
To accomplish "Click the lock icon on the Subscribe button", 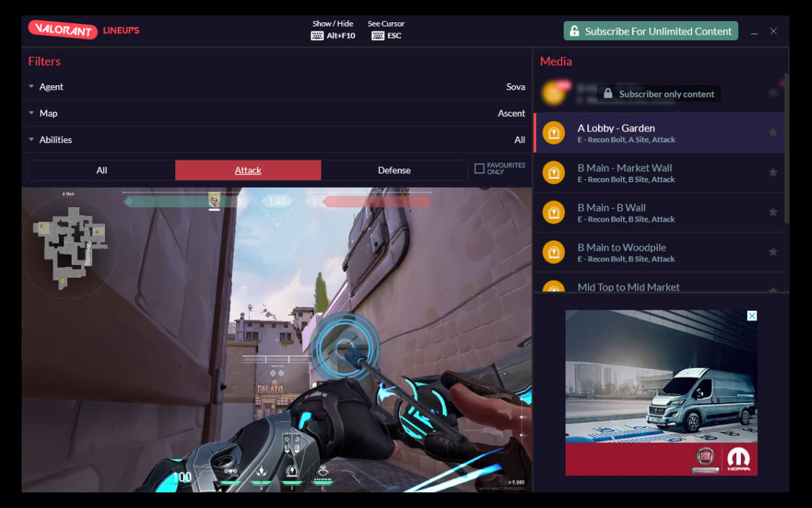I will pyautogui.click(x=574, y=30).
